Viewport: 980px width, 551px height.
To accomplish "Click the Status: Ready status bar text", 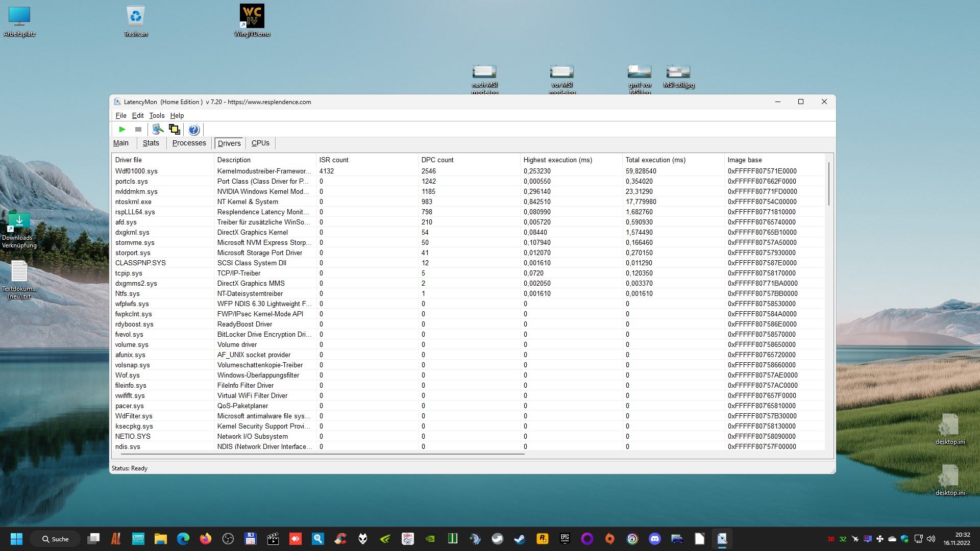I will pos(130,468).
